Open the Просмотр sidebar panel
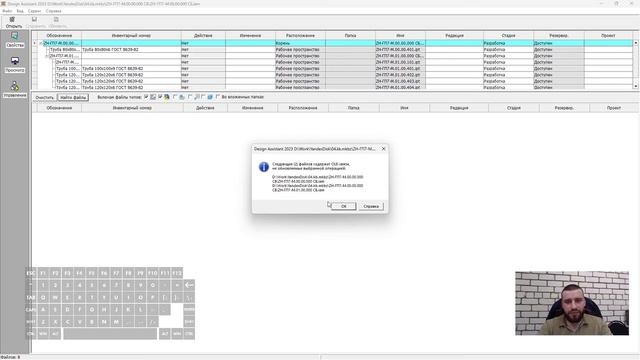Viewport: 640px width, 360px height. (15, 64)
